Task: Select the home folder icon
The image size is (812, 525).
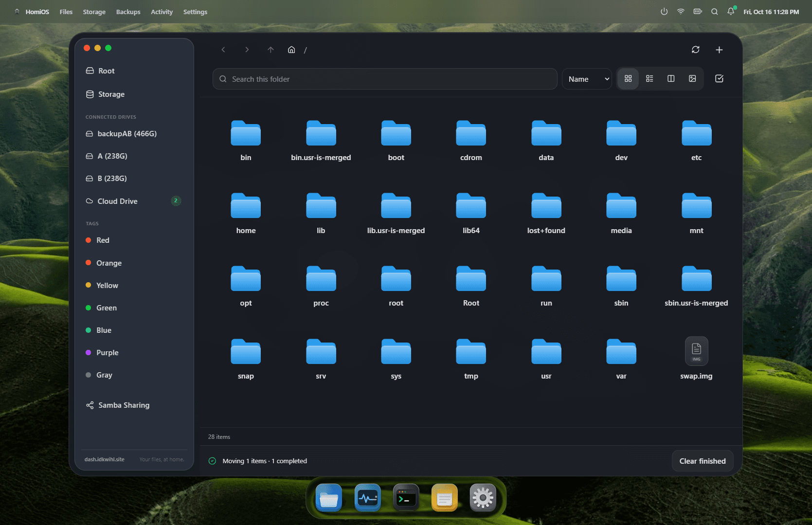Action: [x=246, y=205]
